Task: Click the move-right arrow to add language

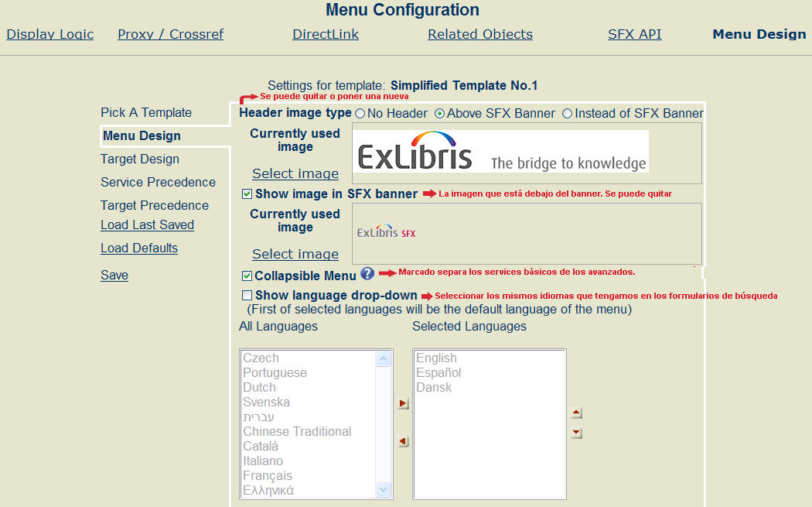Action: coord(403,403)
